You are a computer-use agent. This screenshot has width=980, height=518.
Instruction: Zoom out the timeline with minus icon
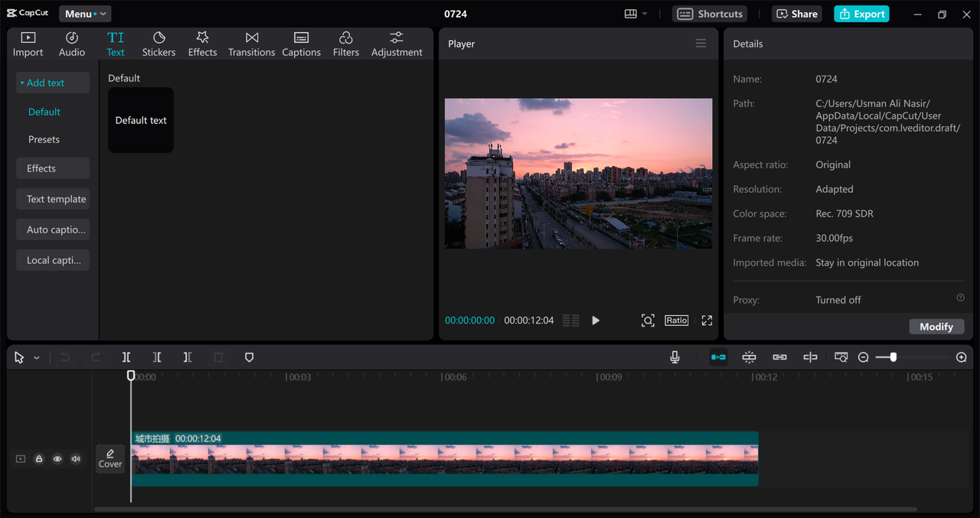click(864, 357)
